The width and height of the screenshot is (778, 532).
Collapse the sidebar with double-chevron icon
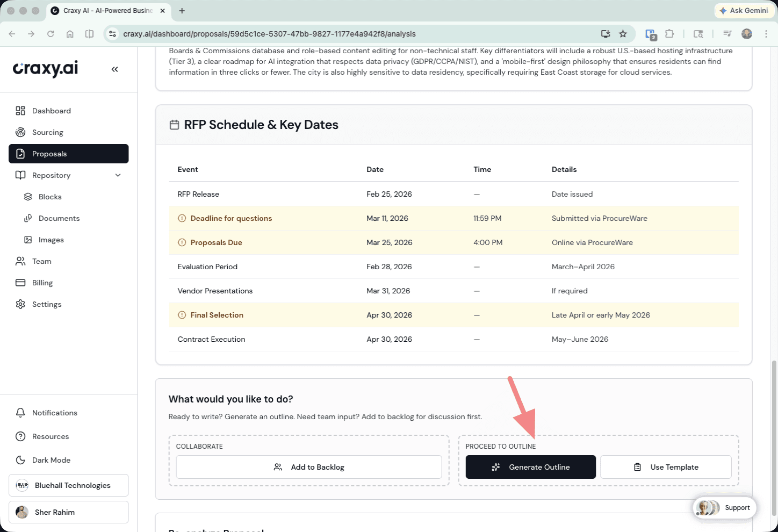point(114,69)
